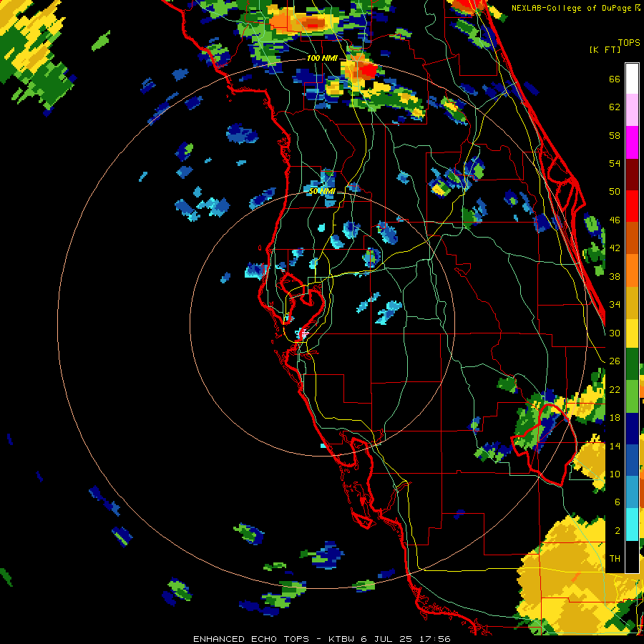Click the 6 value on the legend
Image resolution: width=644 pixels, height=644 pixels.
[617, 502]
